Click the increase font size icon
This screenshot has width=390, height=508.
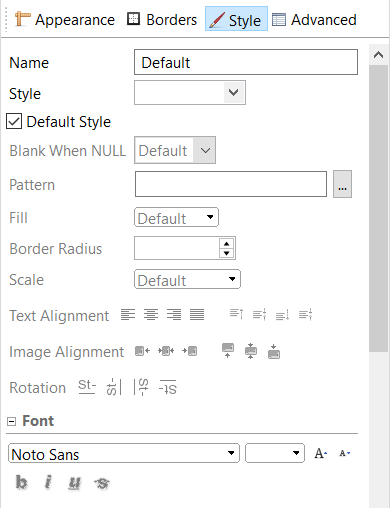(321, 453)
